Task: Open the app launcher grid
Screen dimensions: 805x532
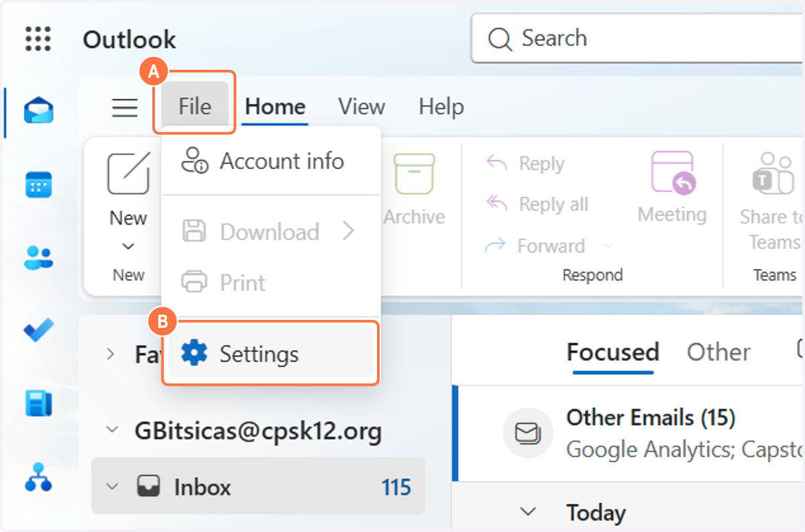Action: tap(38, 39)
